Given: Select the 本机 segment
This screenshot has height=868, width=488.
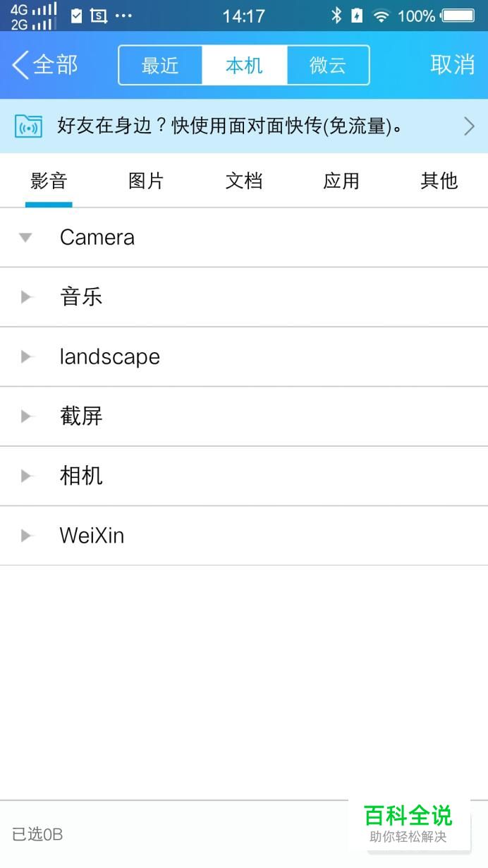Looking at the screenshot, I should click(x=244, y=66).
